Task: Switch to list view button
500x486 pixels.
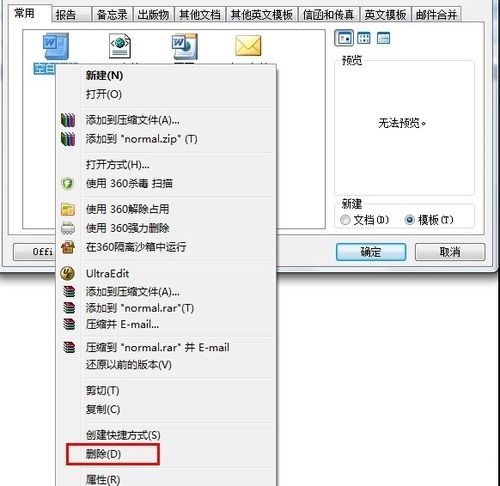Action: coord(364,38)
